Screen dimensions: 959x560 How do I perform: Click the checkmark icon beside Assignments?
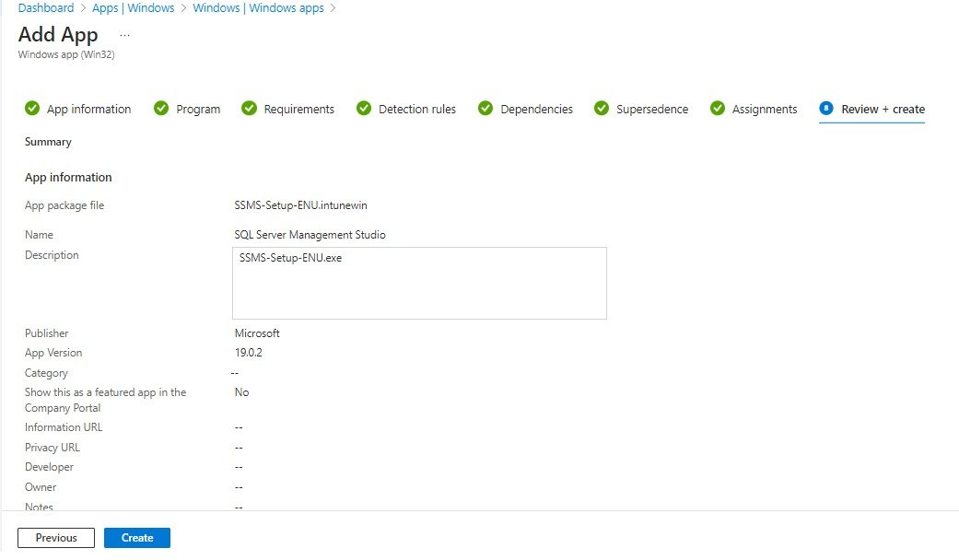click(718, 109)
